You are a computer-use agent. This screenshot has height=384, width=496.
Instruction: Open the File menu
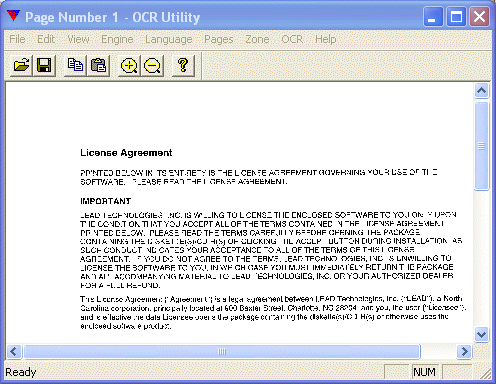click(17, 39)
